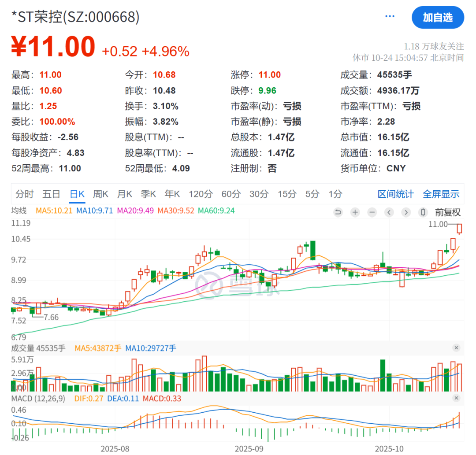Shift chart earlier with the left chevron icon
This screenshot has height=455, width=476.
[x=389, y=212]
